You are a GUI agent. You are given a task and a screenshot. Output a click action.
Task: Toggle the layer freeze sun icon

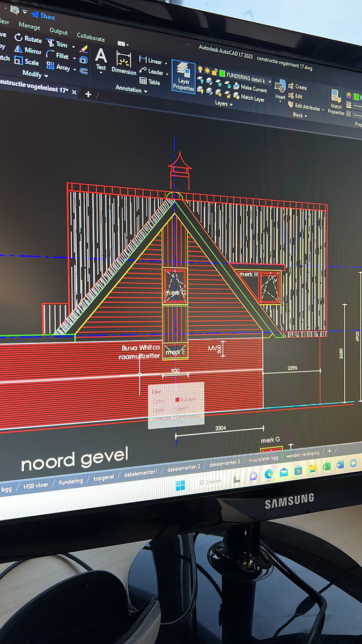[207, 70]
